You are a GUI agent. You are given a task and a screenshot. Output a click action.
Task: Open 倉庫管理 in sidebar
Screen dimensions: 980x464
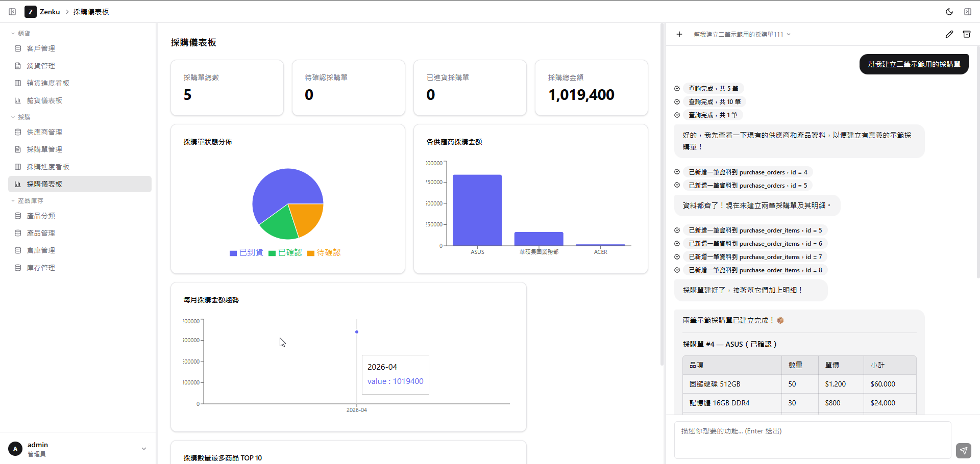(x=80, y=250)
